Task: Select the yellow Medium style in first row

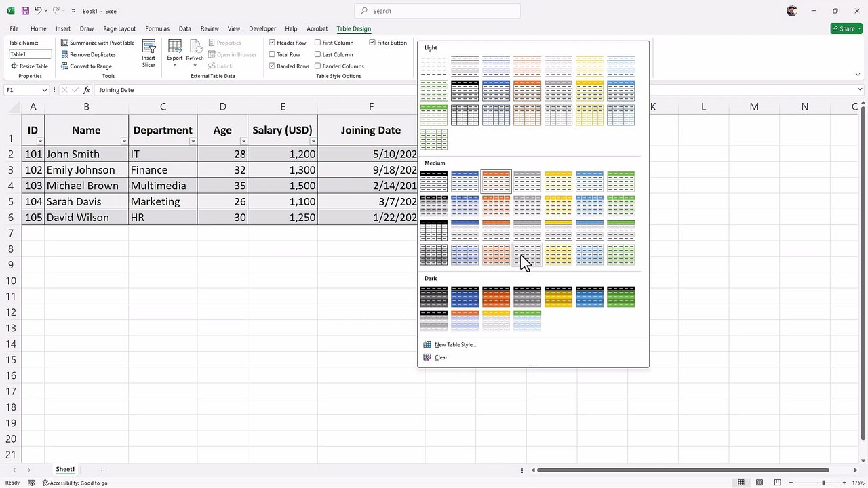Action: (558, 182)
